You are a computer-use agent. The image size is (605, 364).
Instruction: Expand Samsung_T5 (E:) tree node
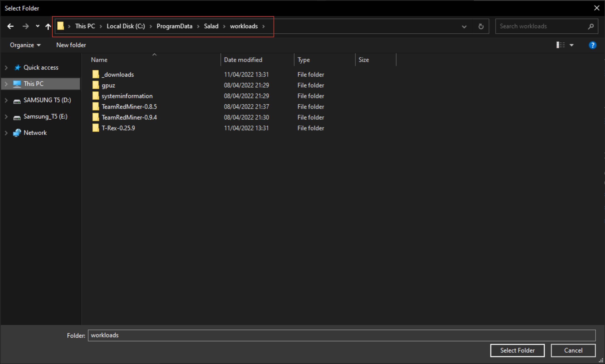pos(6,117)
